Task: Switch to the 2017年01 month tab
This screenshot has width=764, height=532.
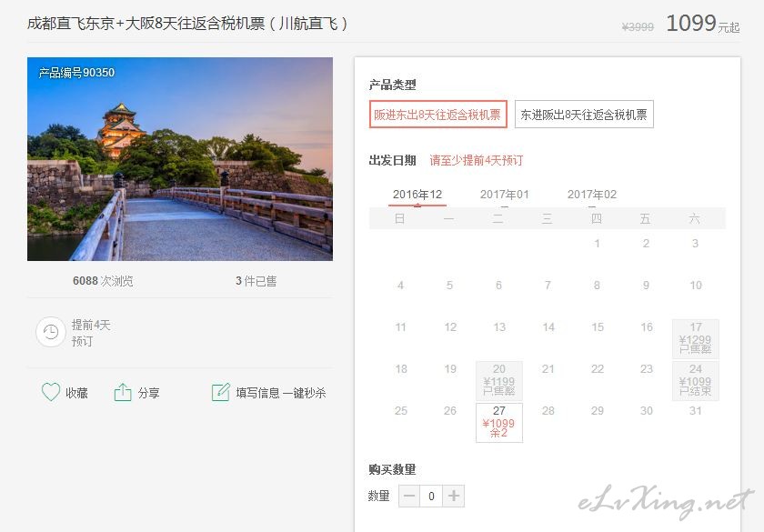Action: [x=504, y=195]
